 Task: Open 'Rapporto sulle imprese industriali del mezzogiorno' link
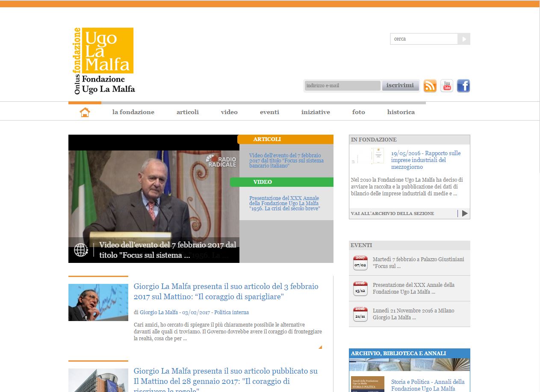(x=426, y=160)
